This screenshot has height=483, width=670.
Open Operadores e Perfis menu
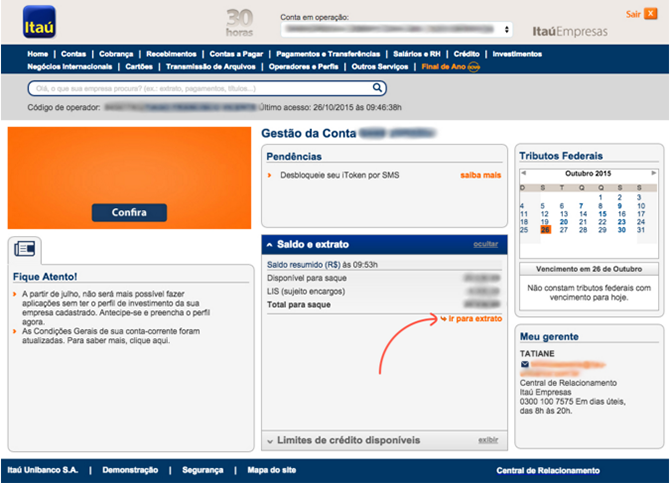[x=303, y=67]
